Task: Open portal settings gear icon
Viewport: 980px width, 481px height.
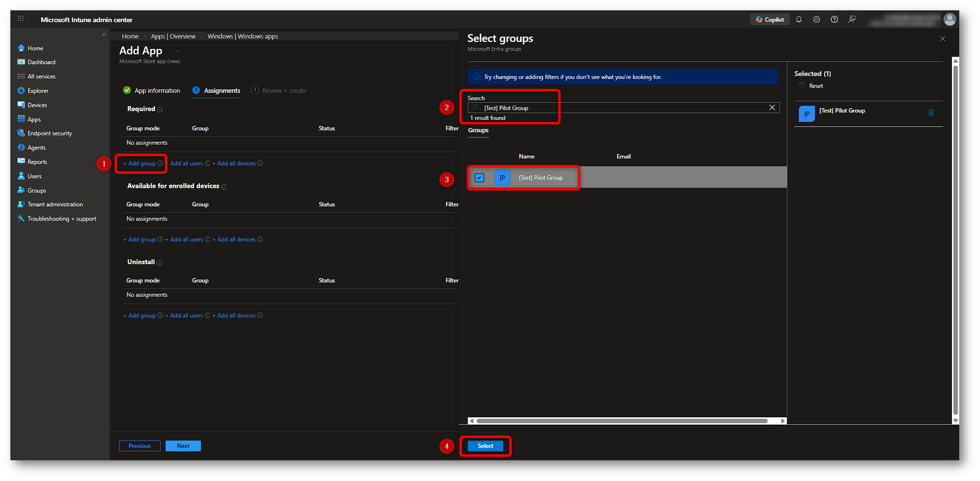Action: click(x=817, y=20)
